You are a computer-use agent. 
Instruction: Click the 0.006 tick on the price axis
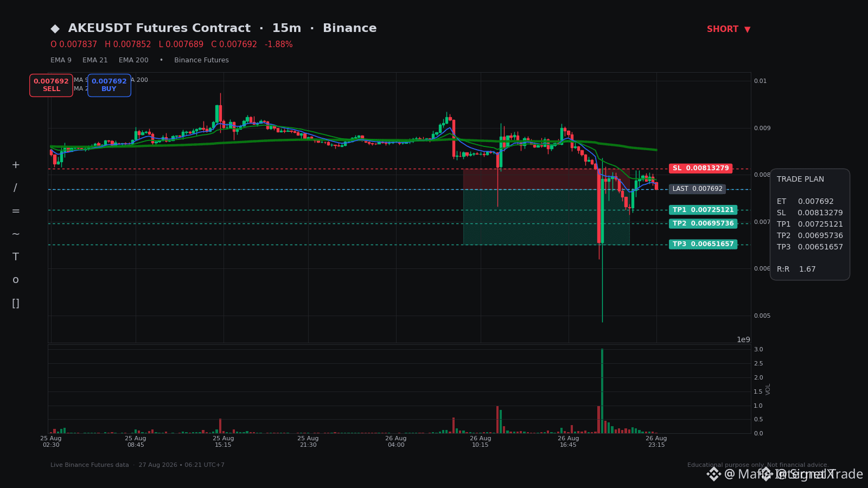(x=762, y=269)
